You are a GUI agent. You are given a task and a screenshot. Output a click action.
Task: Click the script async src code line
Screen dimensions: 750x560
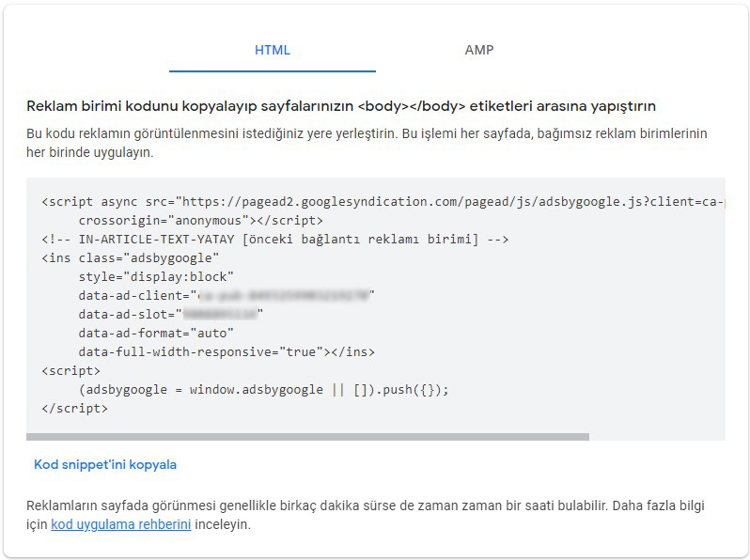click(x=383, y=202)
